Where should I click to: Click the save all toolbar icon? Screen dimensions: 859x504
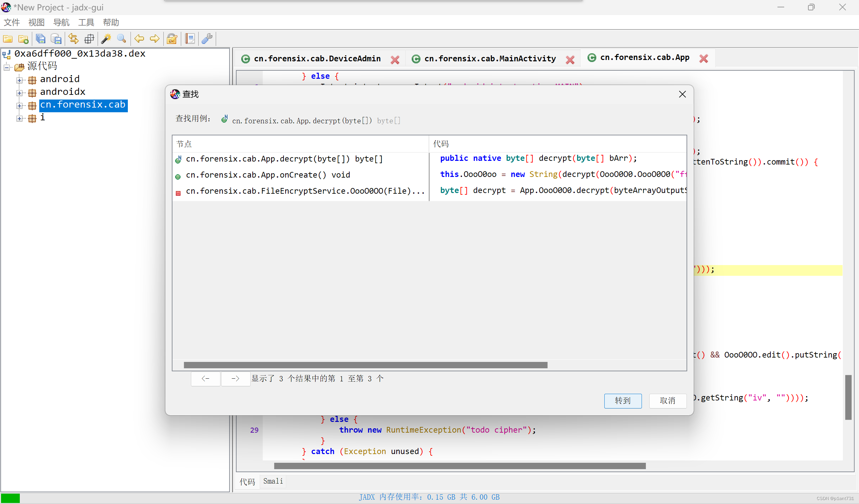(x=40, y=39)
